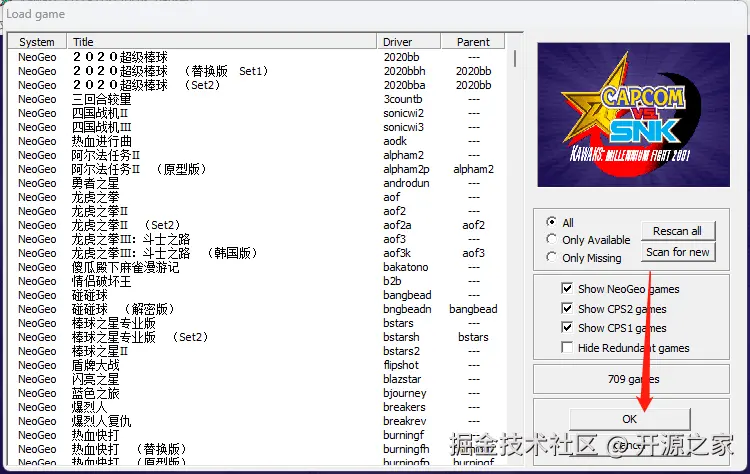Select the game row with driver 2020bb

[x=256, y=57]
